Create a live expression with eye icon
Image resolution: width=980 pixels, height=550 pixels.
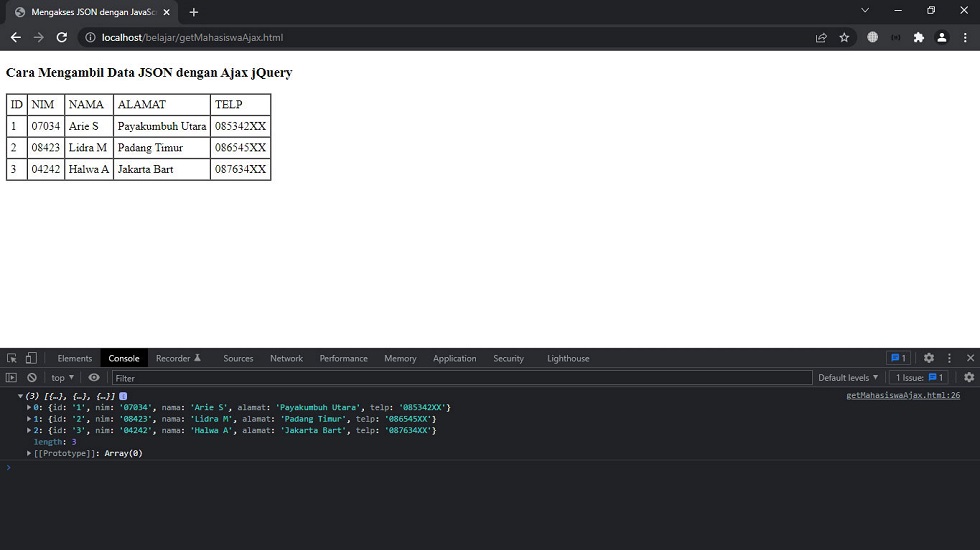point(94,378)
